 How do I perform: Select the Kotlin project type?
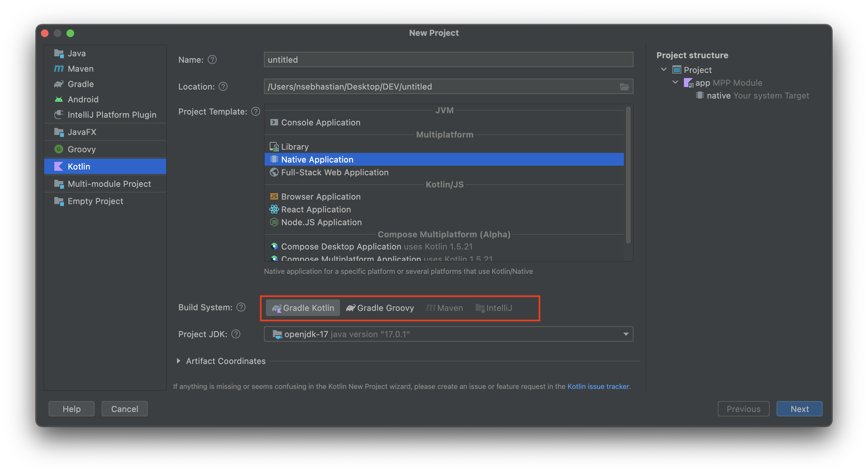(x=105, y=167)
